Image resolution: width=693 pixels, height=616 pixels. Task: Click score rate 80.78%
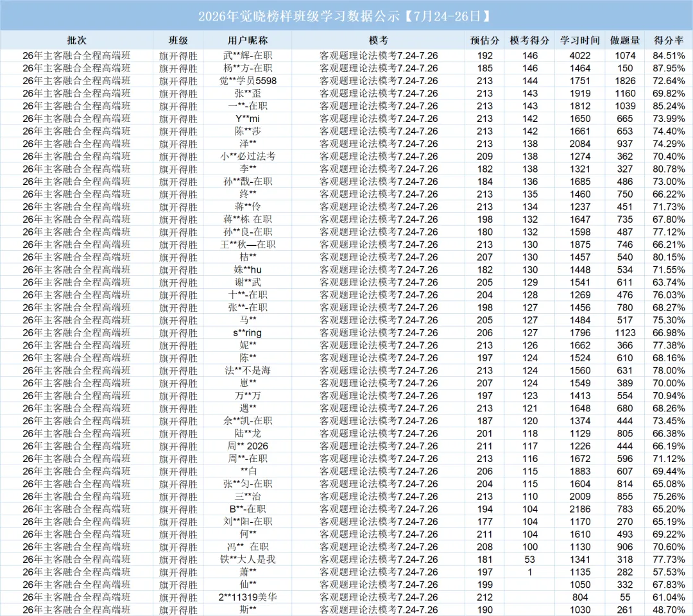point(669,169)
